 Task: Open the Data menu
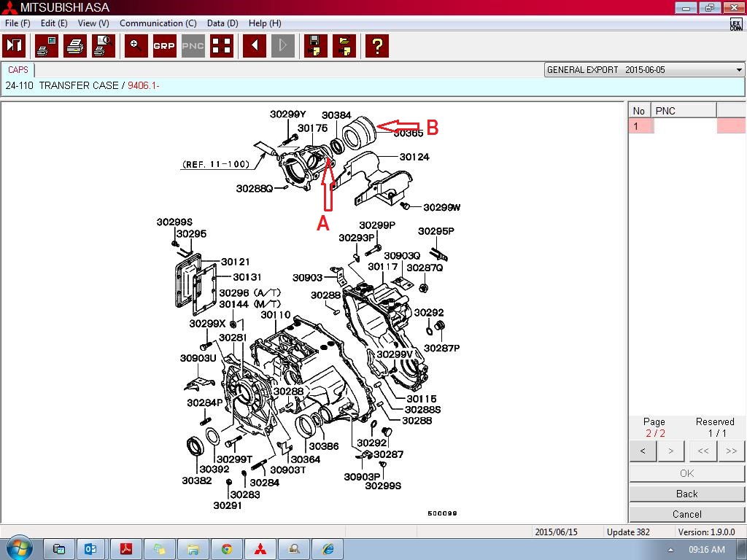222,23
